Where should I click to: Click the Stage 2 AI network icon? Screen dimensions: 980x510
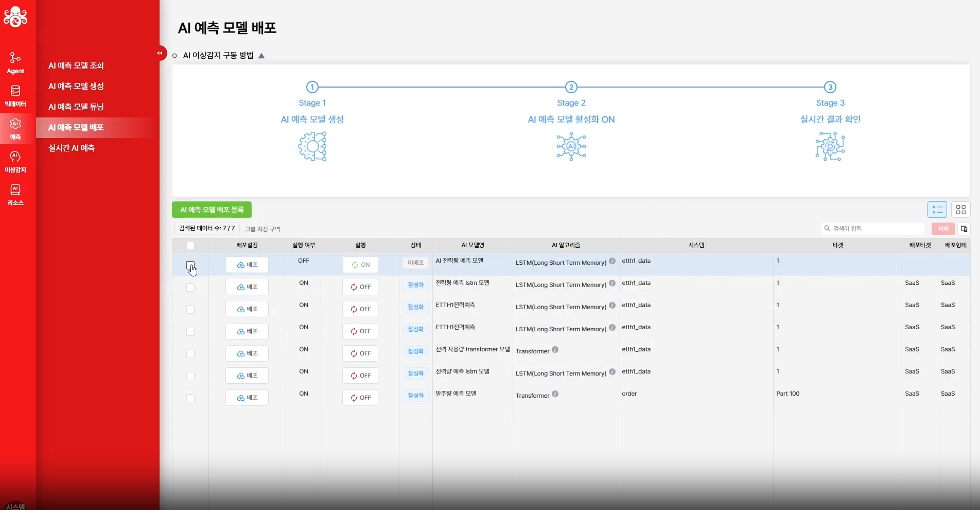point(571,146)
